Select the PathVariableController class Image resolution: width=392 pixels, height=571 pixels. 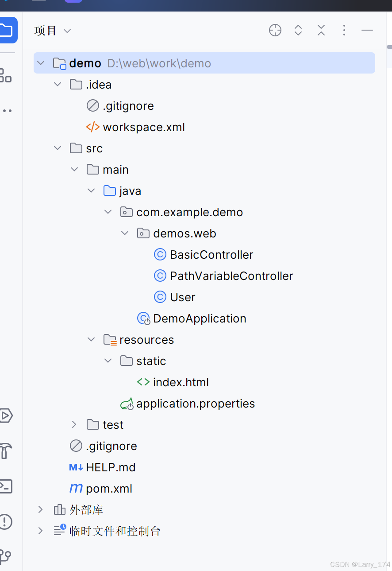coord(231,276)
